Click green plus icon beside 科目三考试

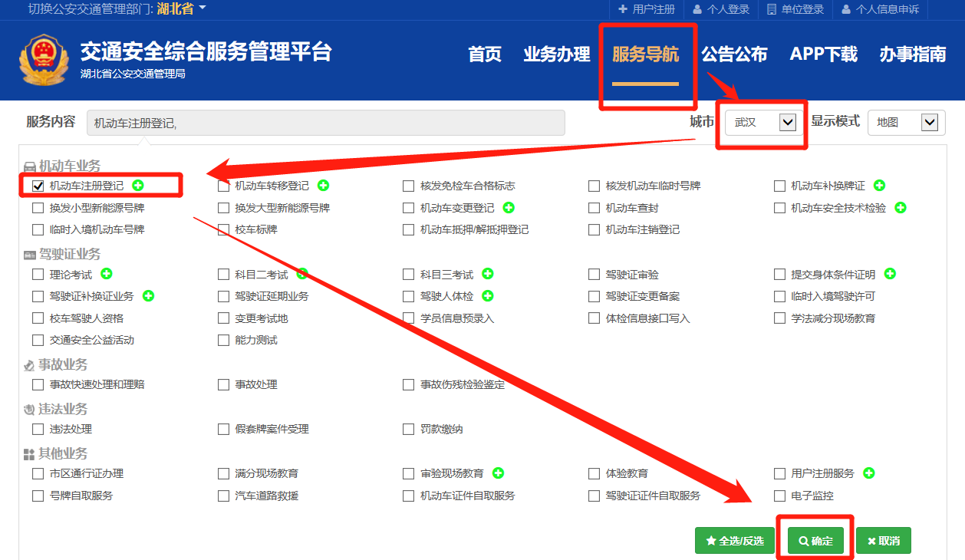coord(488,274)
